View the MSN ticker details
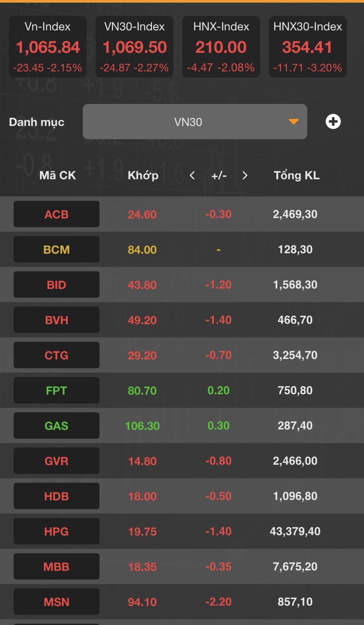This screenshot has height=625, width=364. click(x=56, y=602)
